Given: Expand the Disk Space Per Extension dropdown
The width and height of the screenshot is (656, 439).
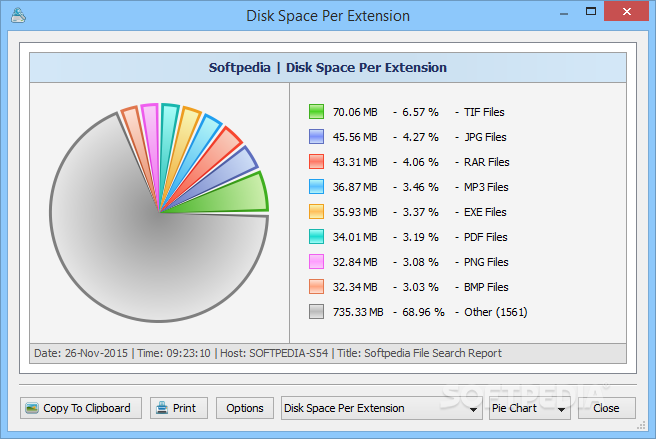Looking at the screenshot, I should point(382,408).
